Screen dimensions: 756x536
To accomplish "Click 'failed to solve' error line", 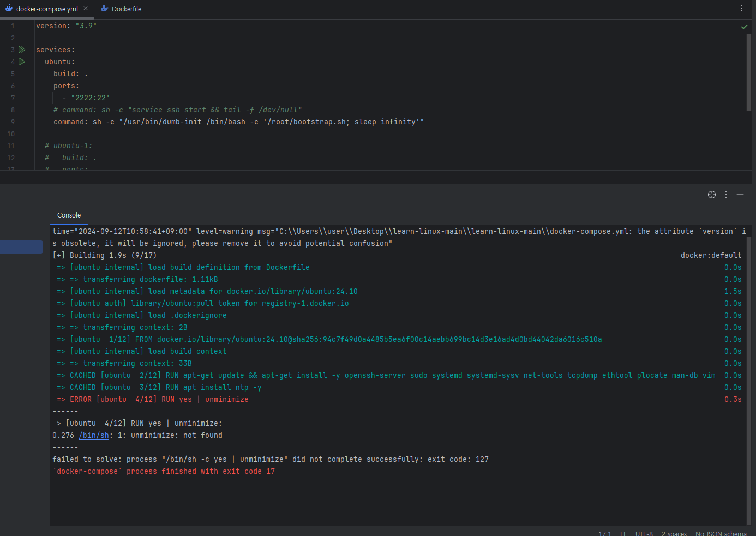I will coord(271,459).
